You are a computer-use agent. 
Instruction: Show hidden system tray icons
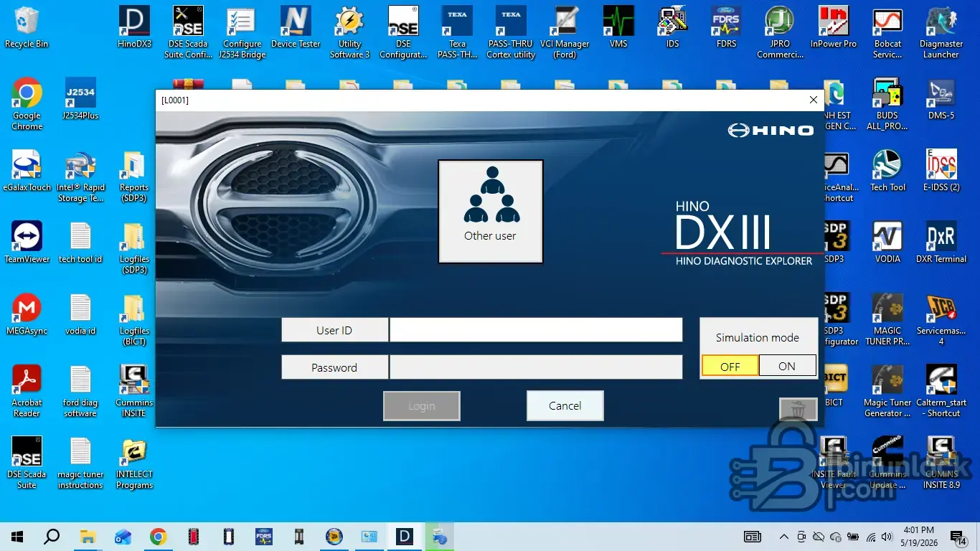click(x=783, y=537)
